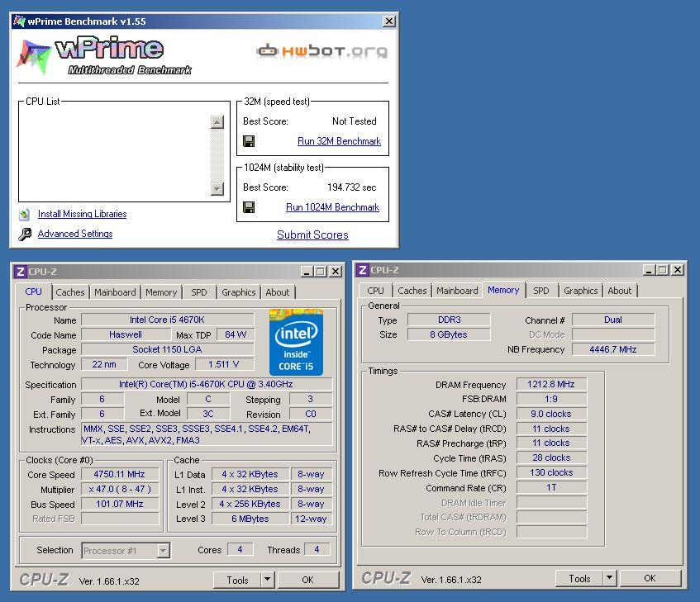Screen dimensions: 700x602
Task: Select Memory tab in right CPU-Z window
Action: click(x=503, y=290)
